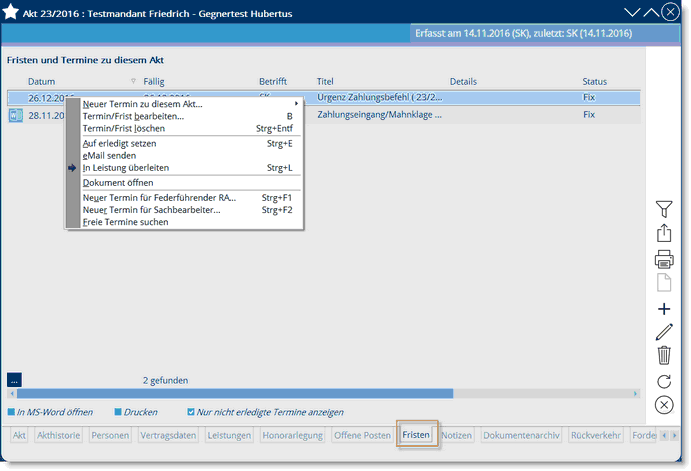The width and height of the screenshot is (691, 471).
Task: Choose Neuer Termin für Sachbearbeiter
Action: pyautogui.click(x=191, y=210)
